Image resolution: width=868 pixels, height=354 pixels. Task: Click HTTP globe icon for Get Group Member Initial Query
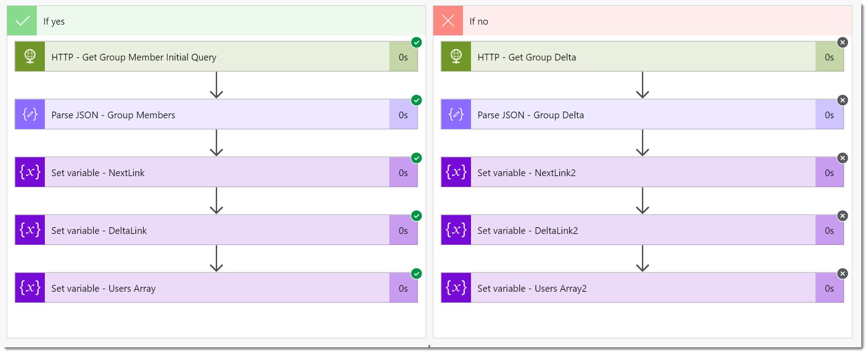click(x=30, y=56)
